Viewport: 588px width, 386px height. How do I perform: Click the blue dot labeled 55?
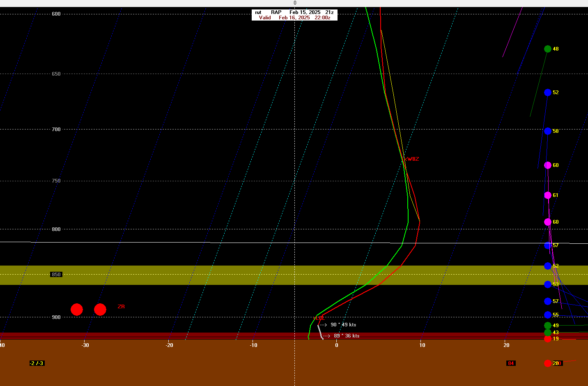[548, 315]
